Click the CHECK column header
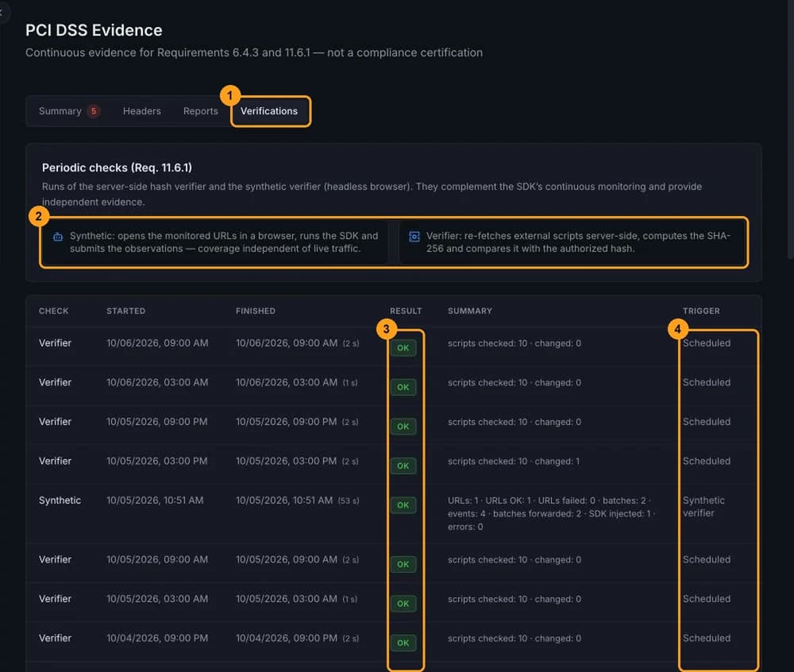 54,311
